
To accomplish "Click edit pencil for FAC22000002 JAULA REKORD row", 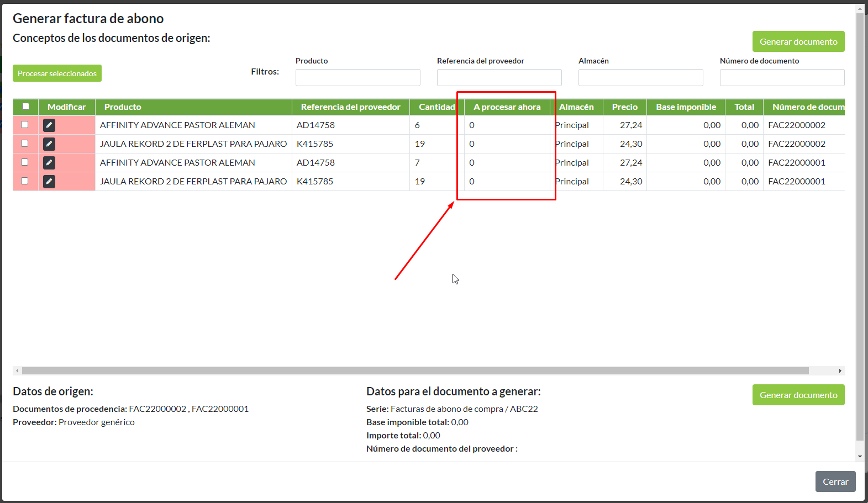I will coord(49,144).
